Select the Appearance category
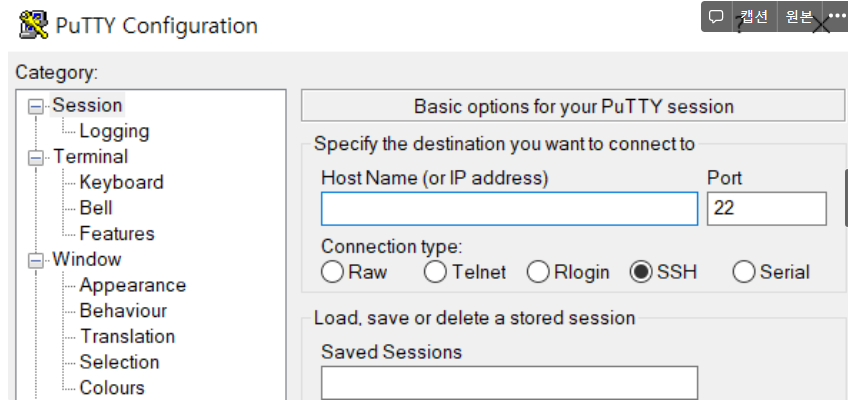Image resolution: width=848 pixels, height=402 pixels. tap(132, 285)
